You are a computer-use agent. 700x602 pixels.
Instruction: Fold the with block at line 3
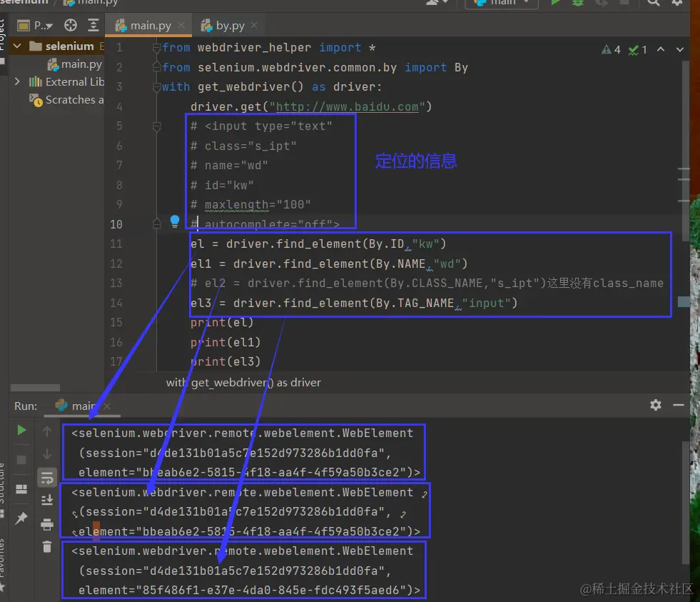[156, 87]
